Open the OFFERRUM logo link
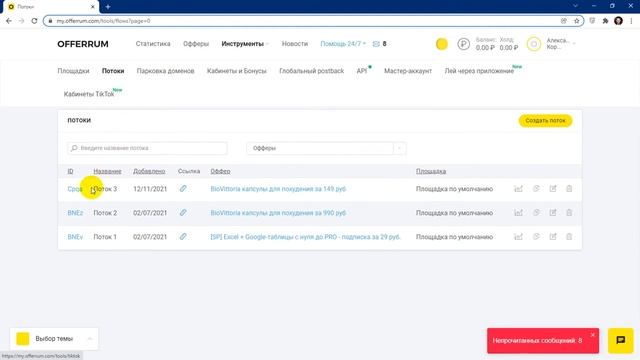Screen dimensions: 640x360 click(83, 44)
